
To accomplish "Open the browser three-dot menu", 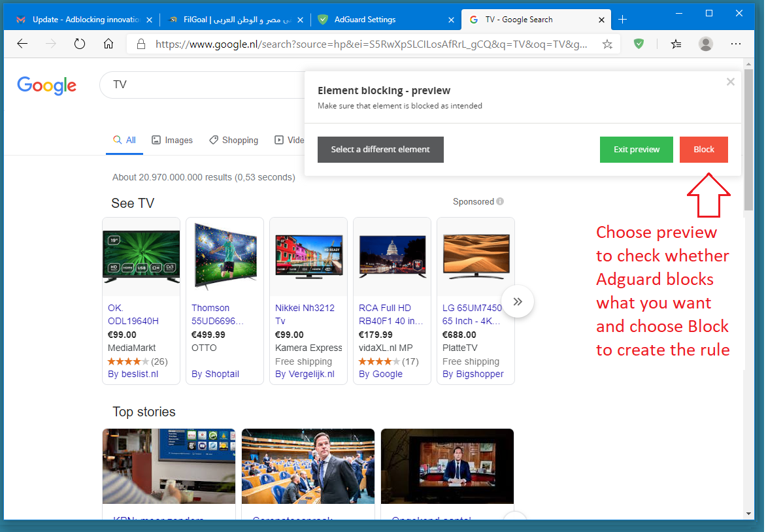I will [736, 44].
